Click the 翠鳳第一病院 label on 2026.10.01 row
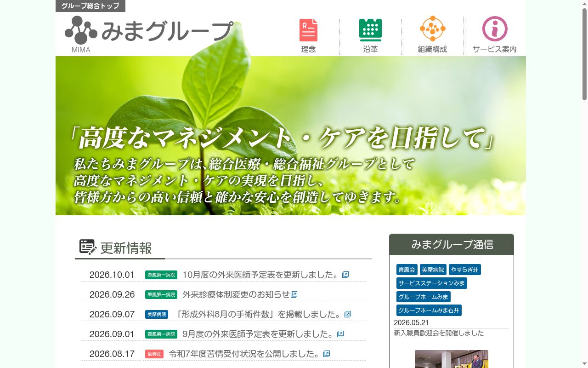The image size is (588, 368). (x=161, y=275)
